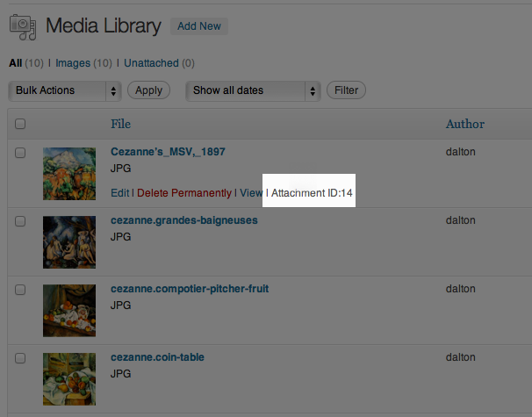This screenshot has height=417, width=532.
Task: Click the Edit link under Cezanne's_MSV,_1897
Action: pyautogui.click(x=119, y=192)
